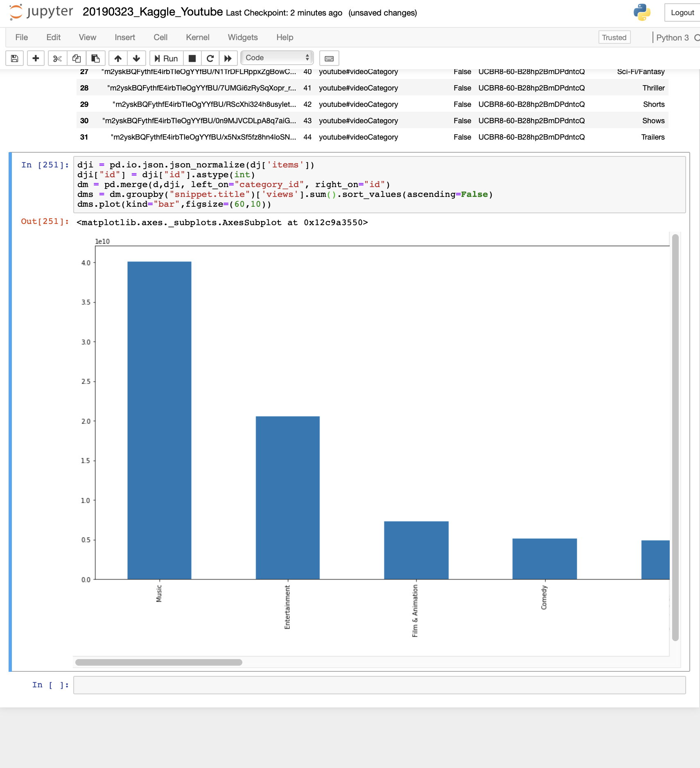The image size is (700, 768).
Task: Open the cell type dropdown showing Code
Action: click(277, 58)
